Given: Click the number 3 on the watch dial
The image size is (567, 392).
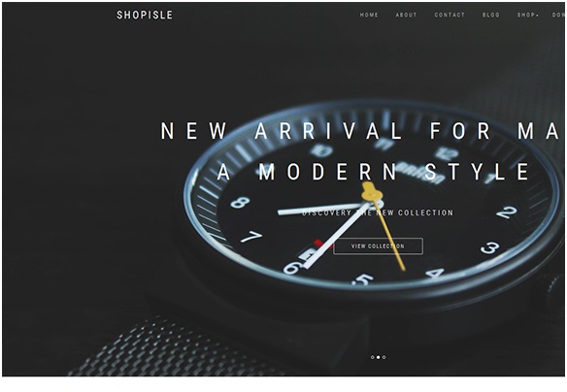Looking at the screenshot, I should (490, 248).
